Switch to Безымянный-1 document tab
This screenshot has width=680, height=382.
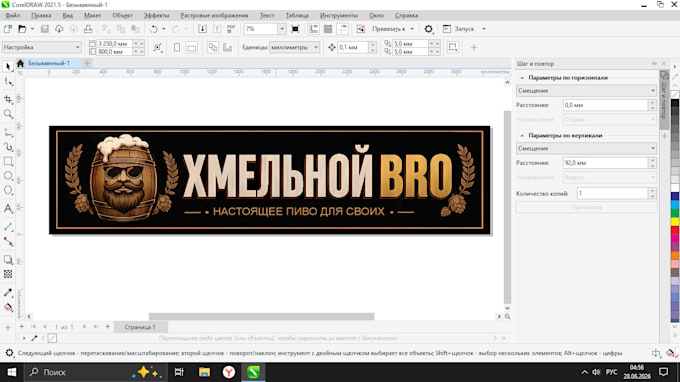point(49,63)
